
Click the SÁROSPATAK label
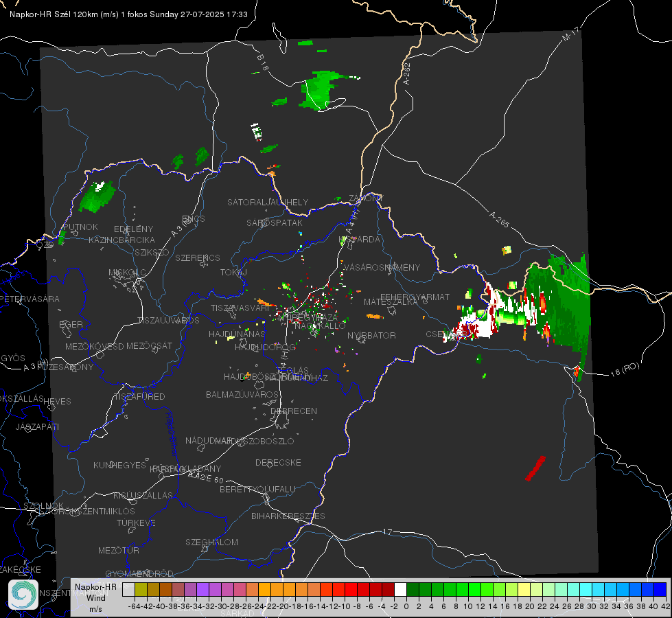click(x=275, y=222)
